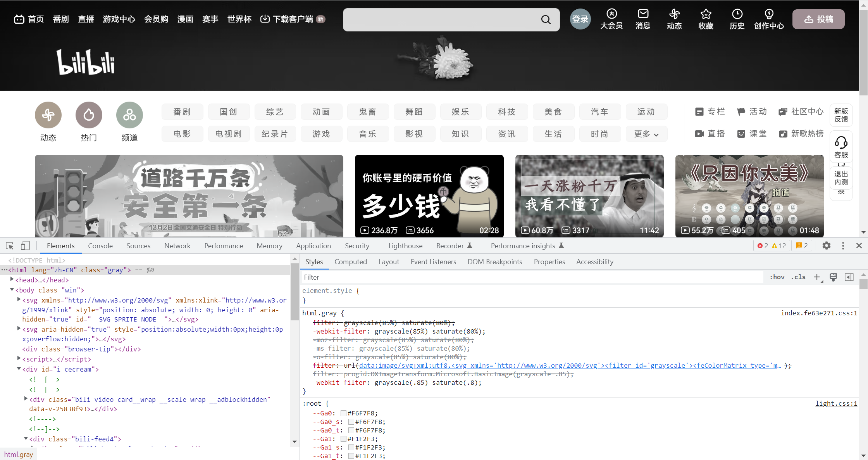Expand the 更多 category dropdown
868x460 pixels.
[x=646, y=134]
